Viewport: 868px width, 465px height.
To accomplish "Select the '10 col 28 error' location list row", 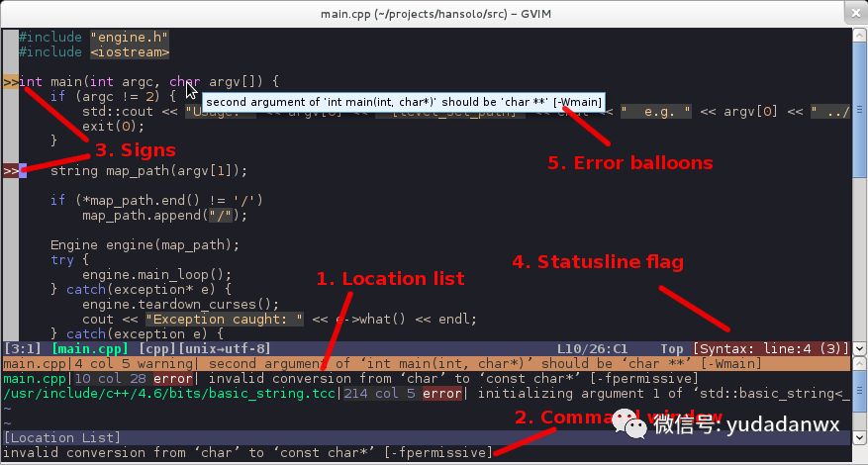I will tap(427, 379).
